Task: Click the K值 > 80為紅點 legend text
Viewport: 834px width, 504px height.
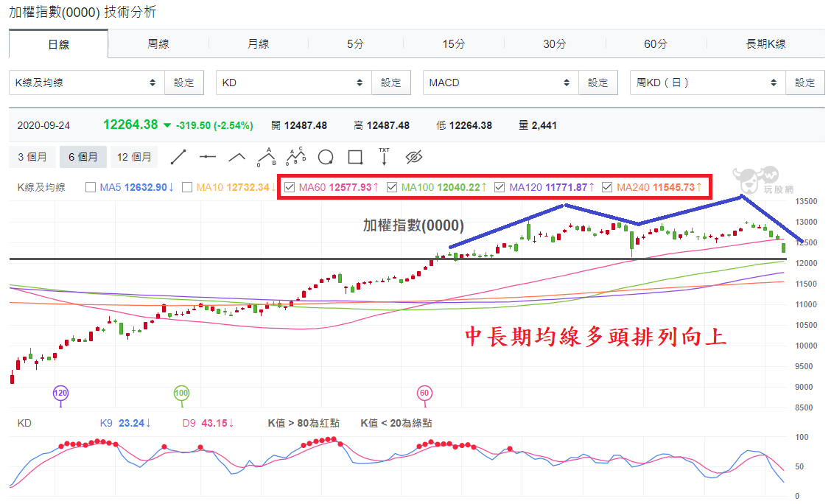Action: 304,423
